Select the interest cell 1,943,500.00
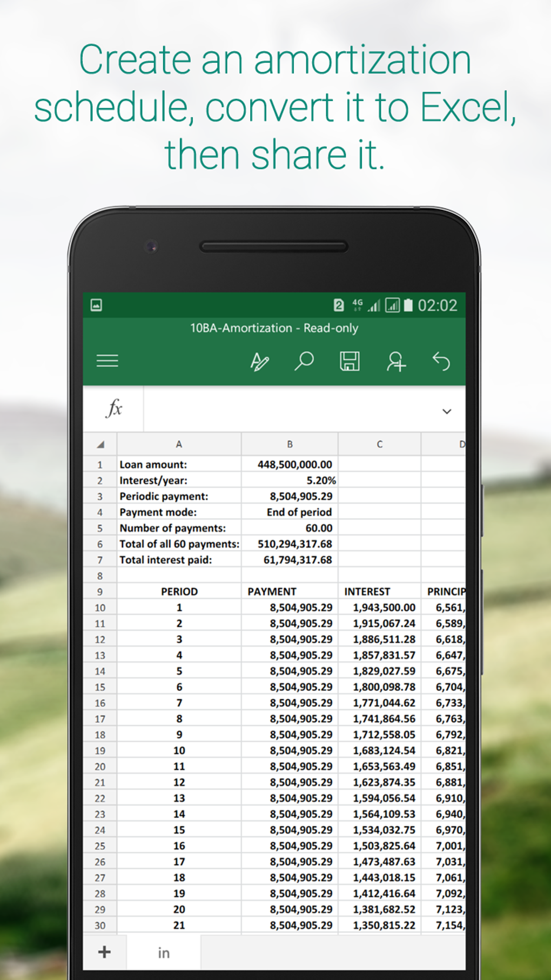551x980 pixels. 379,608
